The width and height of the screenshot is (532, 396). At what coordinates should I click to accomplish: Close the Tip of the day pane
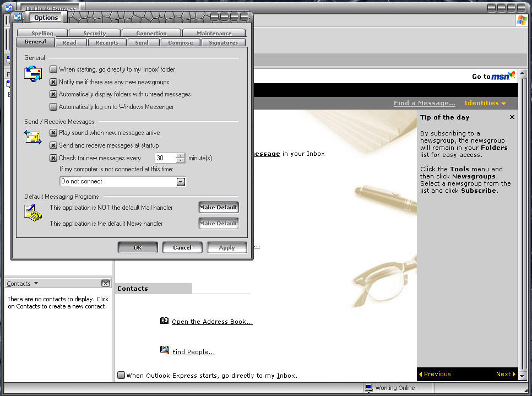pyautogui.click(x=512, y=117)
